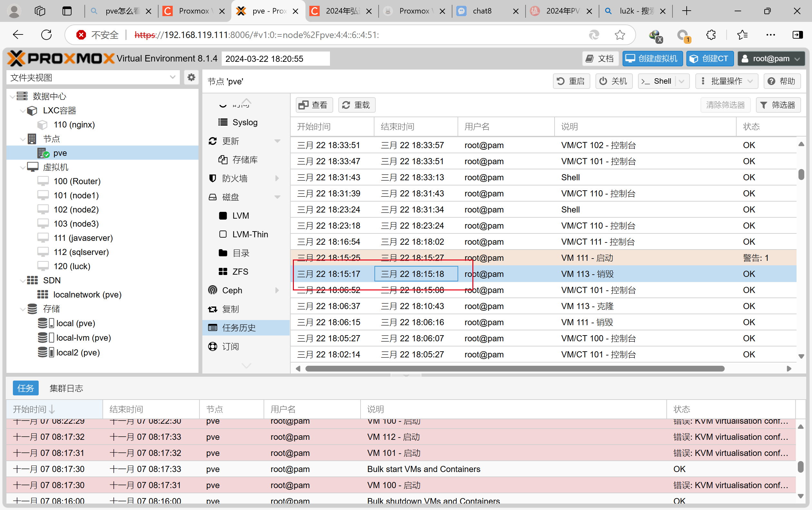This screenshot has height=510, width=812.
Task: Click the 重启 reboot button
Action: [x=571, y=81]
